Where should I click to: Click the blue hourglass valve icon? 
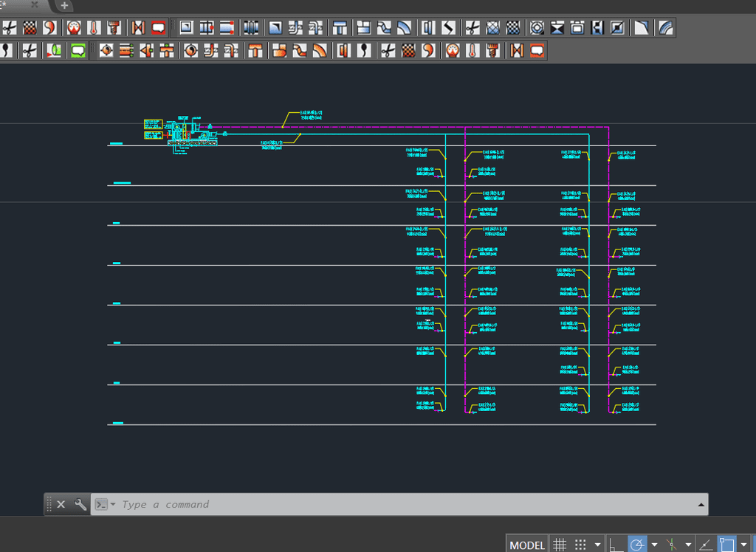point(557,28)
